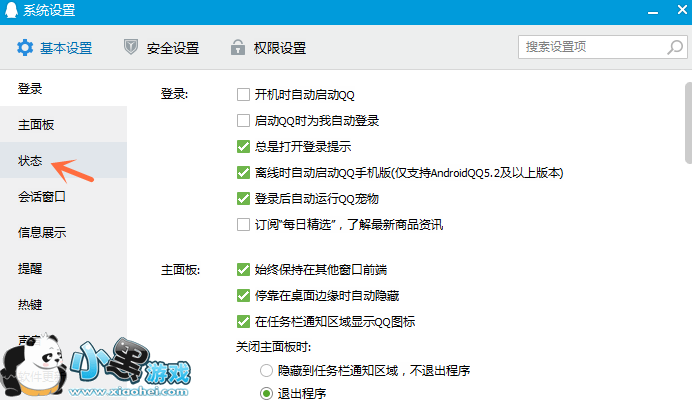
Task: Enable 启动QQ时为我自动登录 checkbox
Action: (243, 121)
